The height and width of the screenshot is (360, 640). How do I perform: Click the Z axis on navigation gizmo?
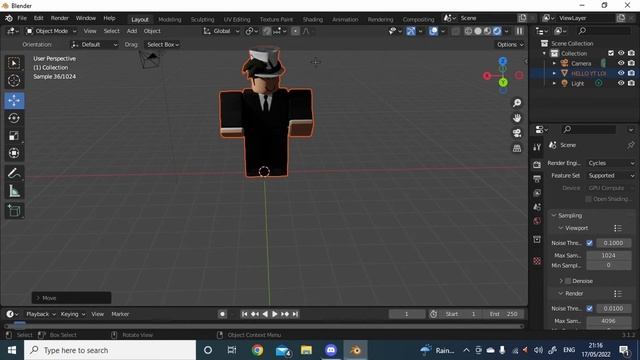click(x=503, y=61)
